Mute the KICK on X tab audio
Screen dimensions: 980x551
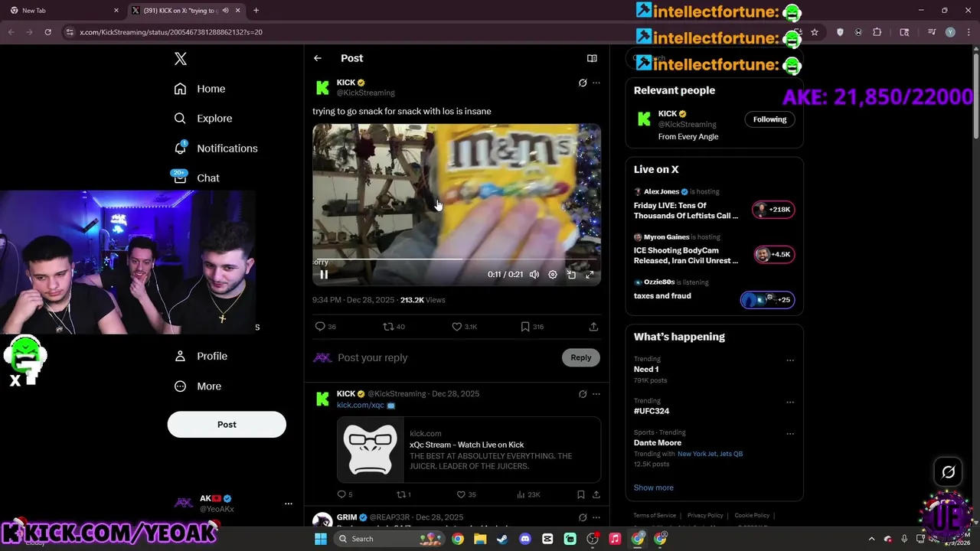coord(225,11)
